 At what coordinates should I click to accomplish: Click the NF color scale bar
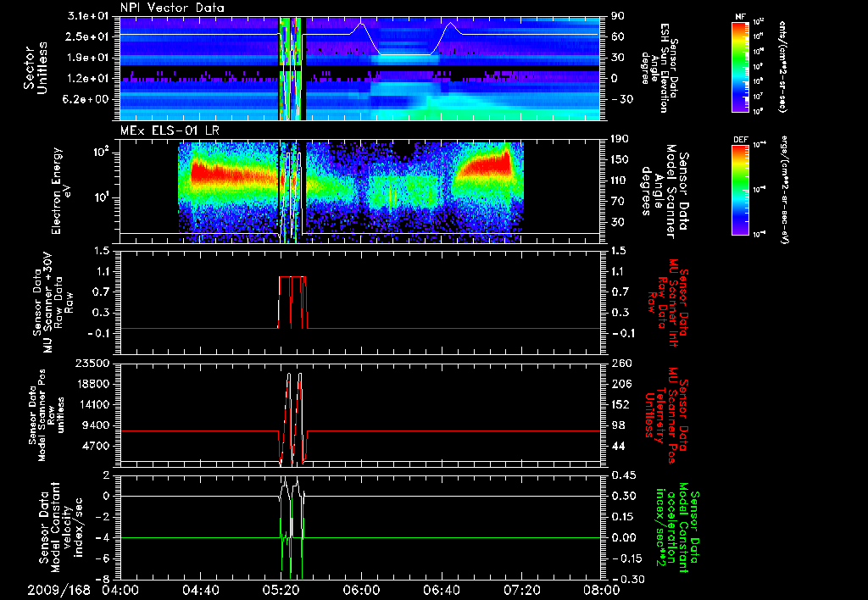740,66
